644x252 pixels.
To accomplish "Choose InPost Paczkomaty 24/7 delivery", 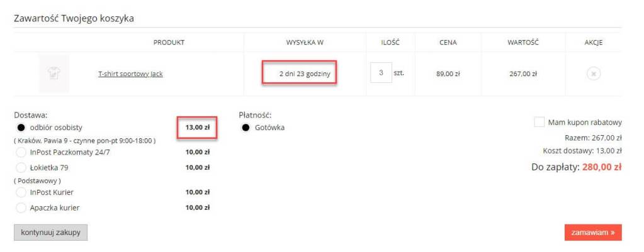I will click(21, 151).
